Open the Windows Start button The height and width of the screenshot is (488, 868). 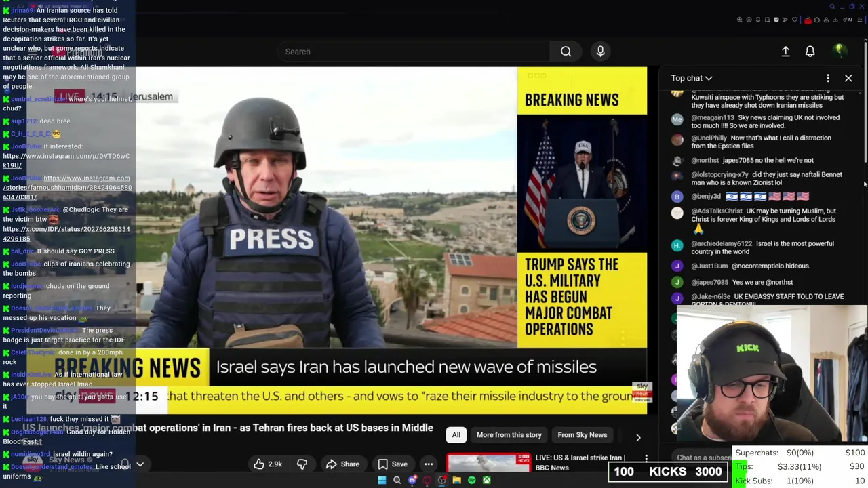tap(382, 481)
